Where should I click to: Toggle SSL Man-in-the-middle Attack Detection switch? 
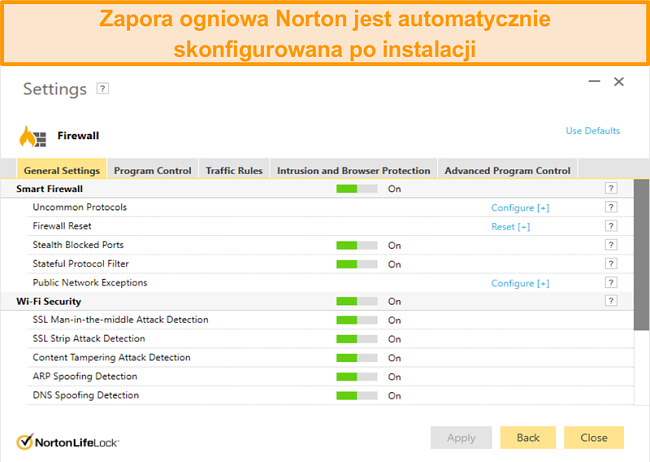click(x=357, y=320)
